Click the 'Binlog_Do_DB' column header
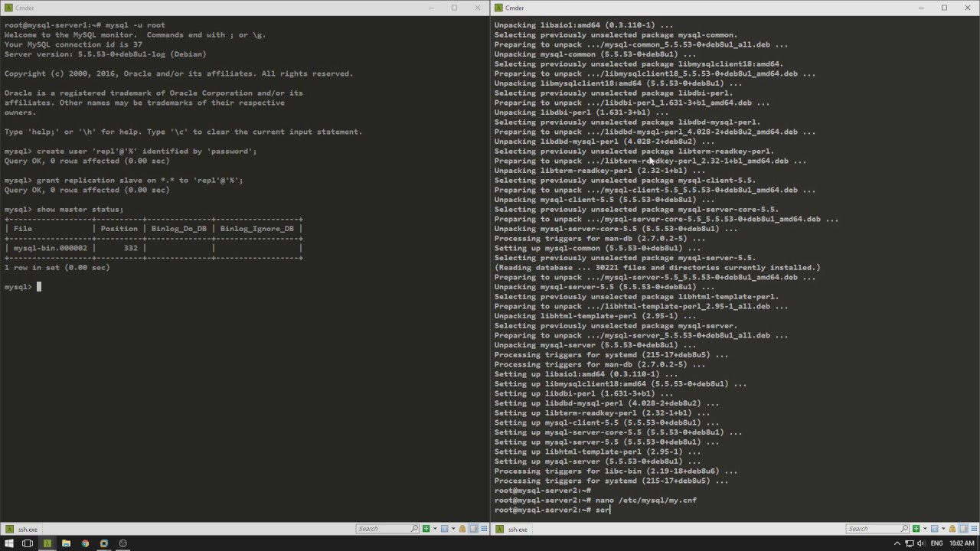Viewport: 980px width, 551px height. coord(178,229)
